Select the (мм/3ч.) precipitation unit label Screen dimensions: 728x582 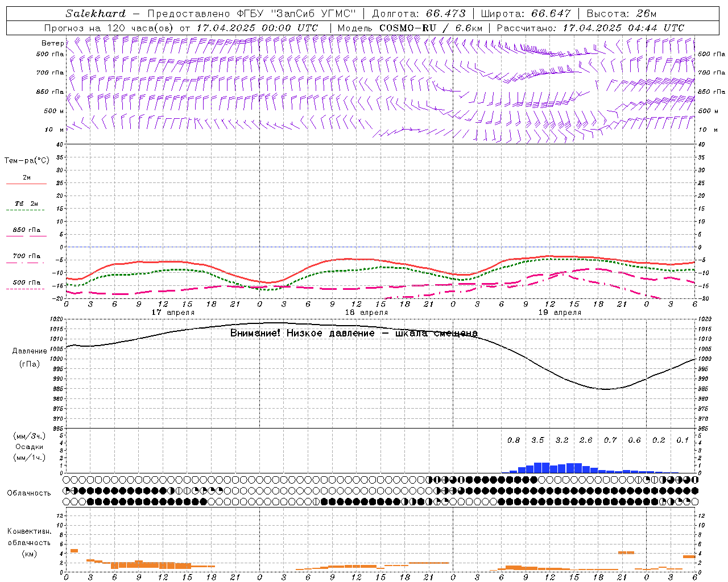[x=30, y=436]
